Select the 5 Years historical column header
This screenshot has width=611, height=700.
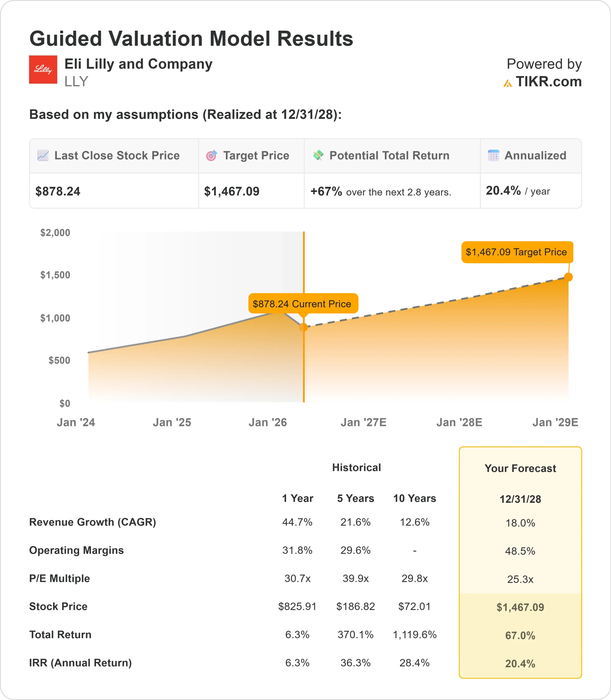click(x=356, y=498)
